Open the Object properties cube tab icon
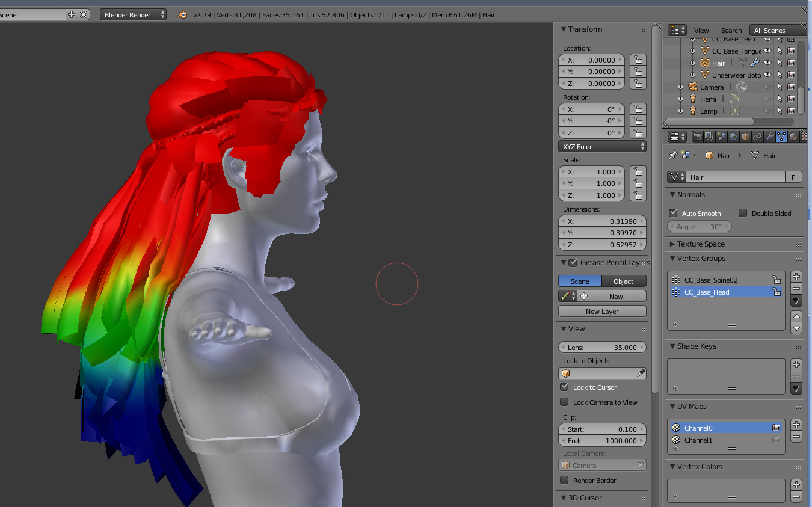Screen dimensions: 812x507 [x=745, y=137]
